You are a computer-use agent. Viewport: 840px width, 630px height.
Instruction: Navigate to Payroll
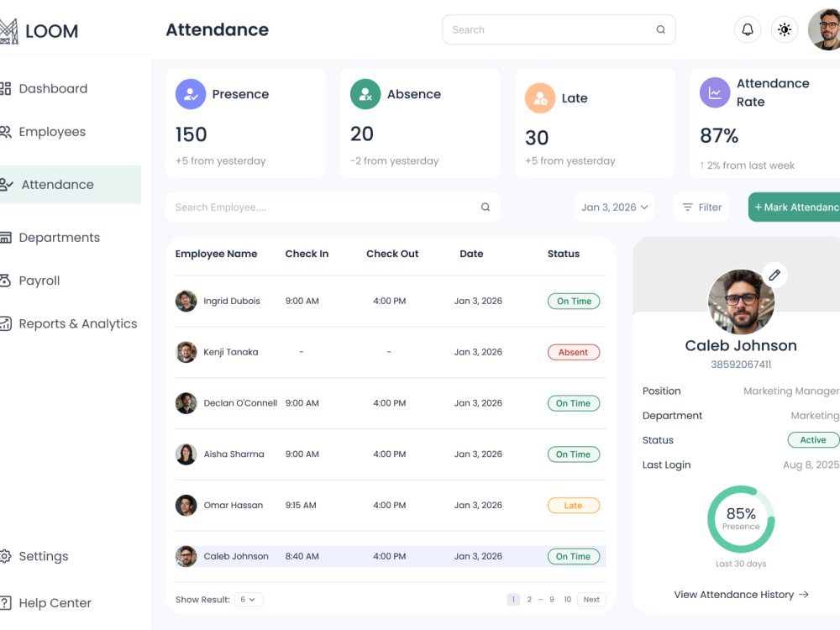coord(39,281)
